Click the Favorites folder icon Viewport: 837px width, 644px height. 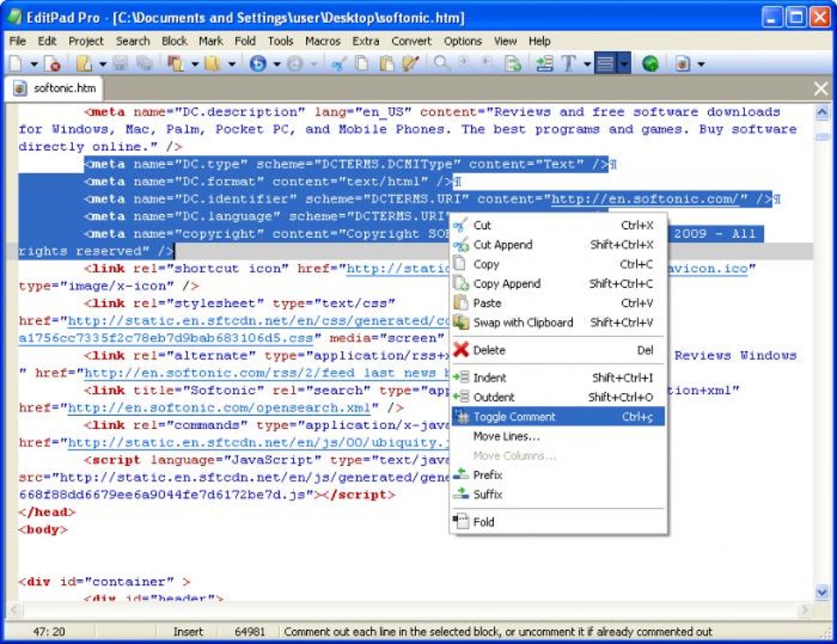(213, 64)
